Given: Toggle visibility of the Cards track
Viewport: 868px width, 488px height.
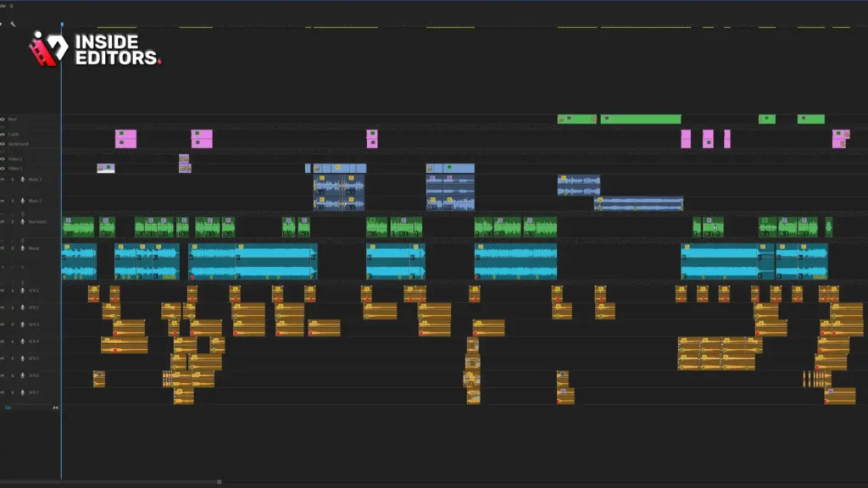Looking at the screenshot, I should [3, 135].
